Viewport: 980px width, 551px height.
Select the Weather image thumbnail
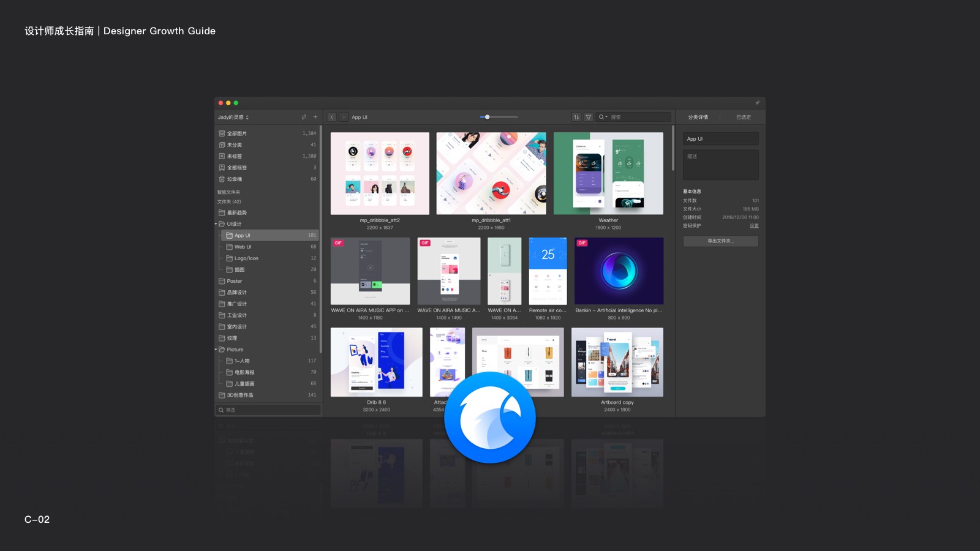608,174
